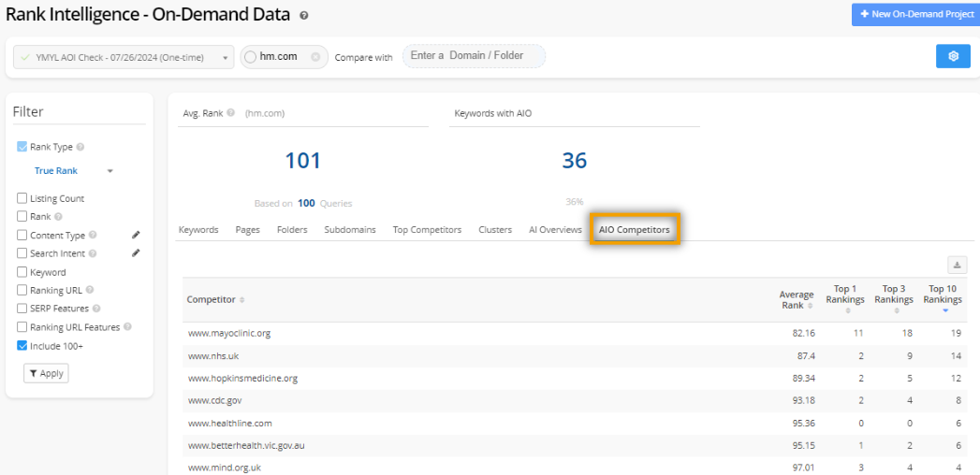This screenshot has width=980, height=475.
Task: Click help icon next to page title
Action: coord(303,16)
